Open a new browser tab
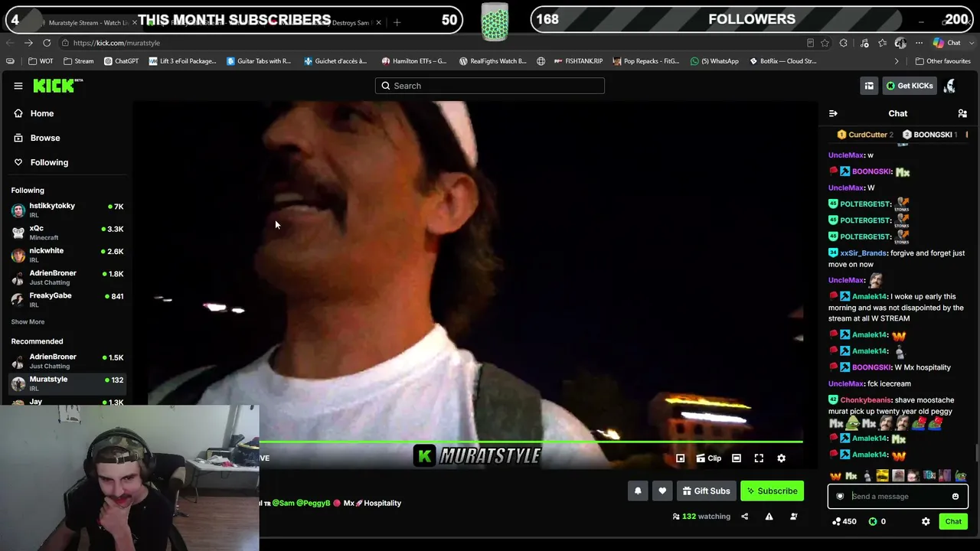 [397, 22]
